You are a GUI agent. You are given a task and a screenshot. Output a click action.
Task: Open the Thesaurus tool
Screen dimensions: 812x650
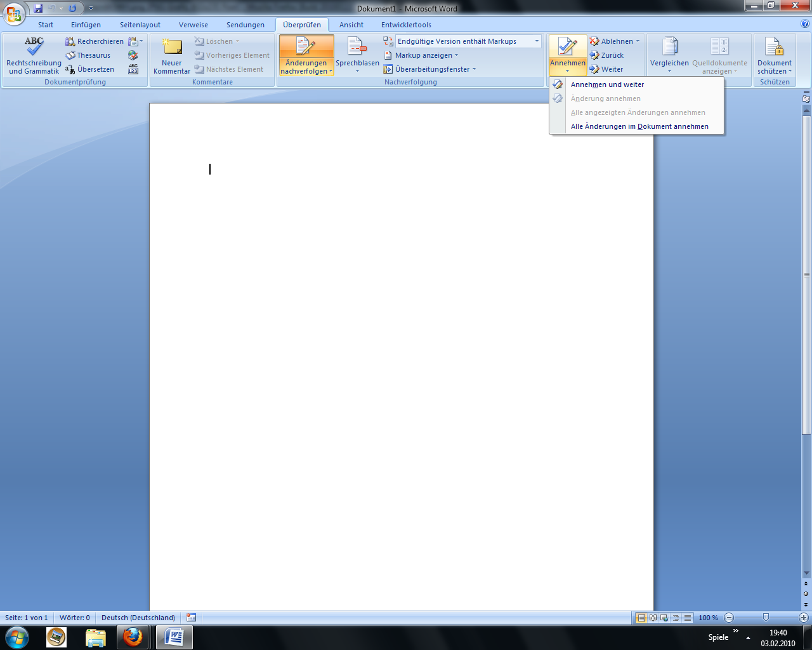(88, 55)
